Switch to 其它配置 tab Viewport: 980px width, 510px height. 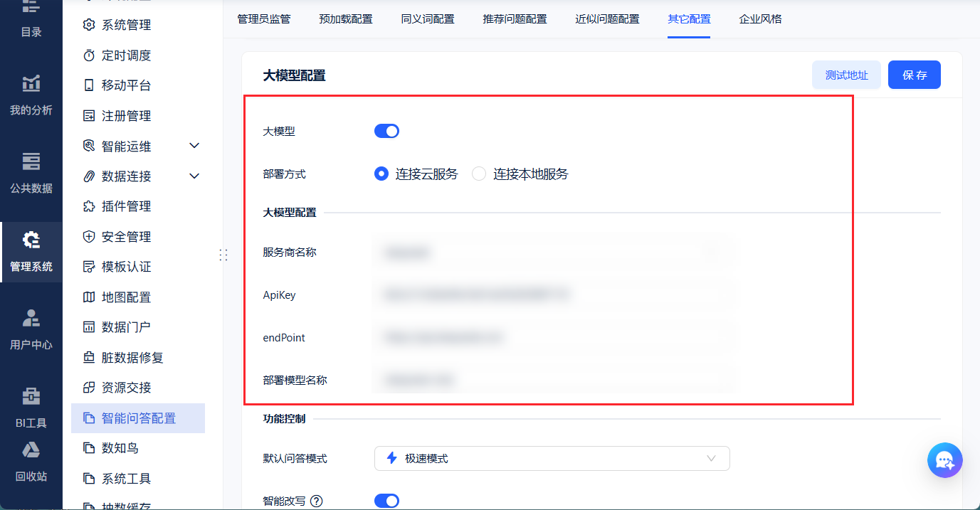coord(689,19)
